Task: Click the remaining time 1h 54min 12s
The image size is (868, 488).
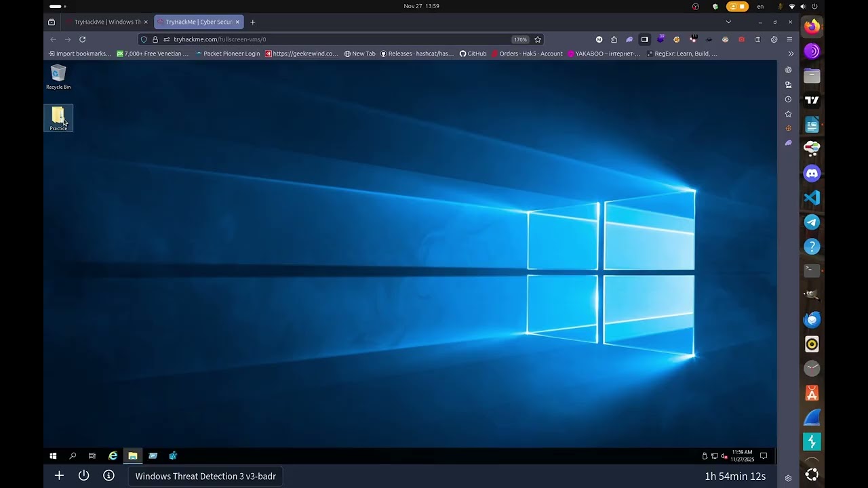Action: point(735,476)
